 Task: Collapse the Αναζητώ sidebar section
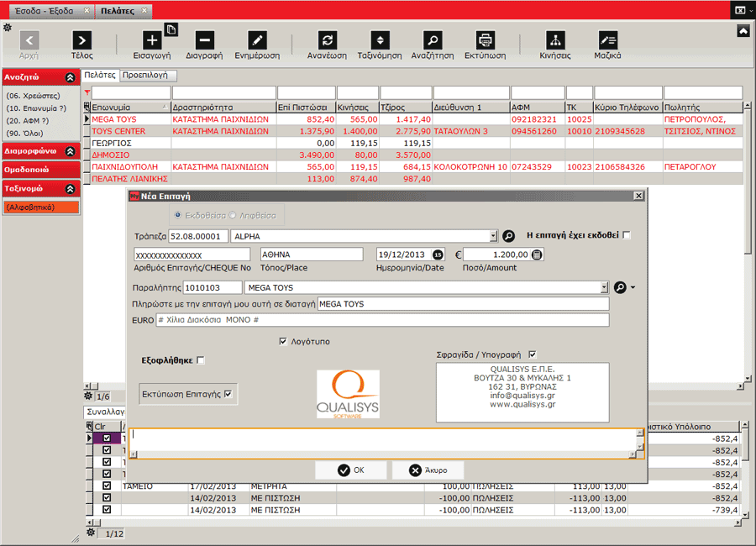(x=70, y=77)
